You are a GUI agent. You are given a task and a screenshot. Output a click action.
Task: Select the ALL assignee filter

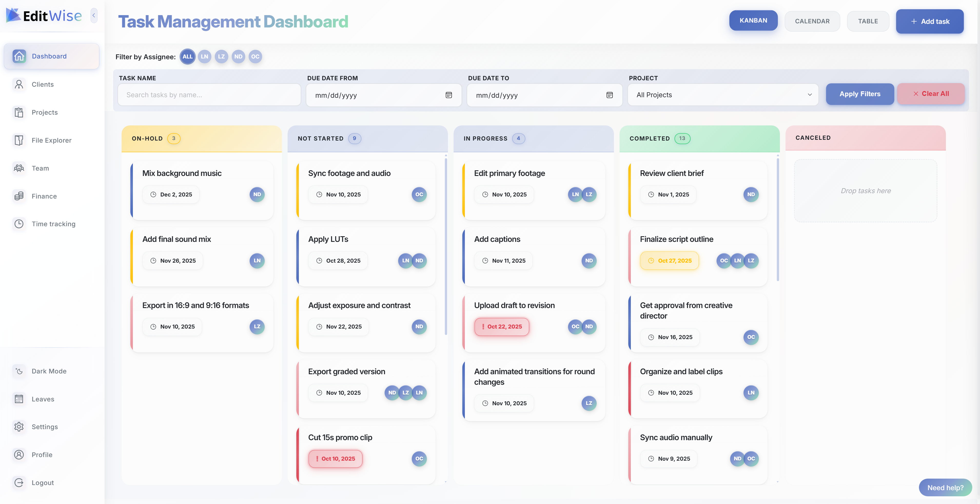tap(187, 56)
